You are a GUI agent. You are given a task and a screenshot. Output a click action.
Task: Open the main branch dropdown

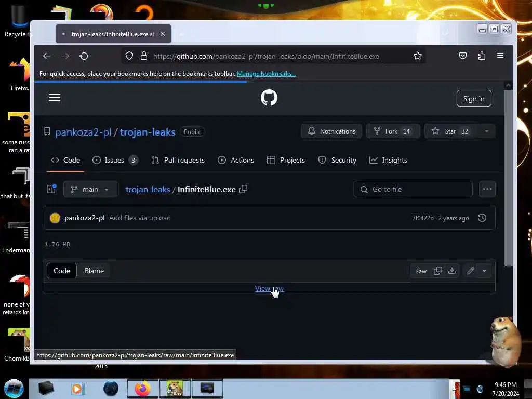(x=90, y=189)
